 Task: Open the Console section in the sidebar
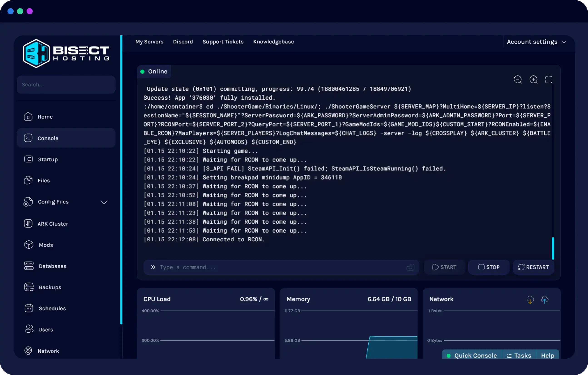pyautogui.click(x=48, y=138)
